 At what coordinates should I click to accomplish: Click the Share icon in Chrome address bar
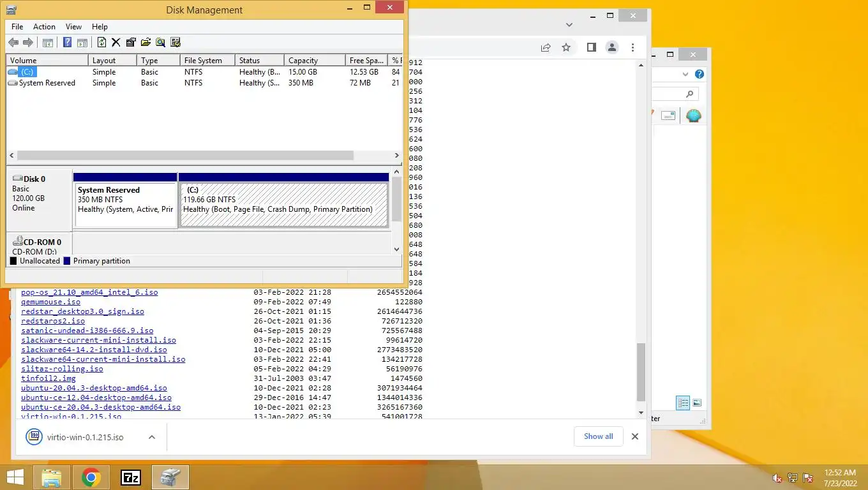(546, 47)
